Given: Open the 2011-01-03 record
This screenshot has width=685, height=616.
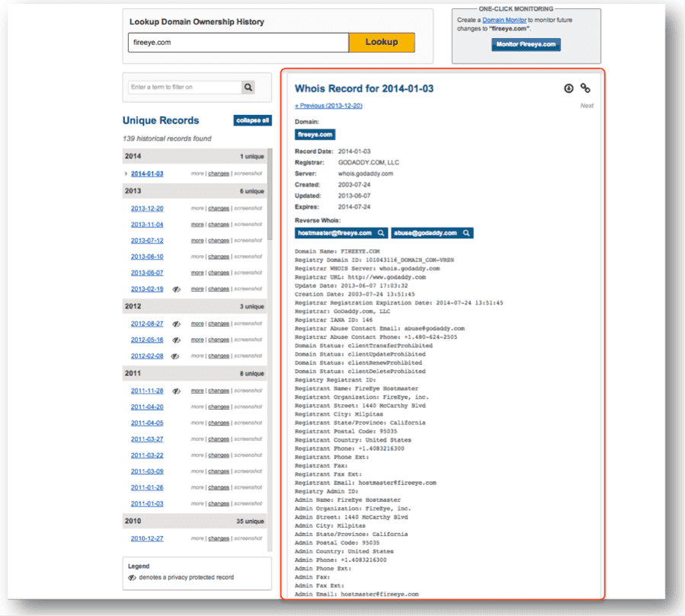Looking at the screenshot, I should click(x=147, y=504).
